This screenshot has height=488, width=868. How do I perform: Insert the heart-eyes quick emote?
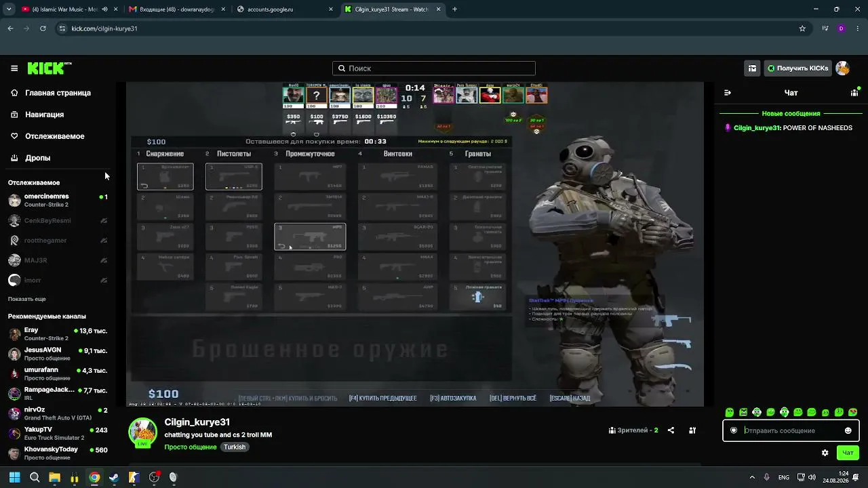coord(853,412)
